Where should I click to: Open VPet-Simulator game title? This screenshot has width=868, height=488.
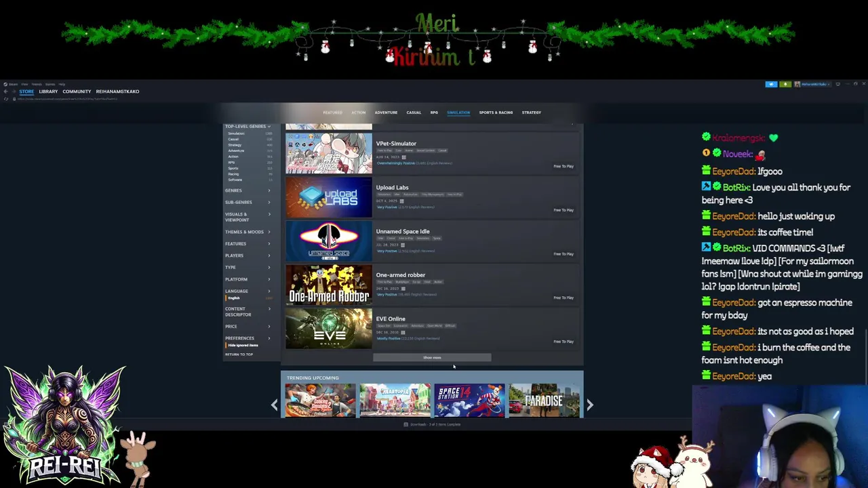tap(396, 144)
